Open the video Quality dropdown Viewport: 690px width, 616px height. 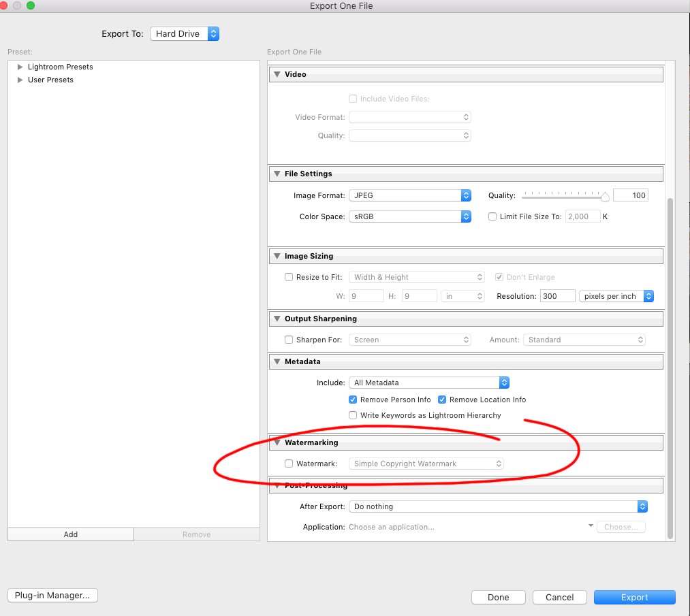point(409,135)
